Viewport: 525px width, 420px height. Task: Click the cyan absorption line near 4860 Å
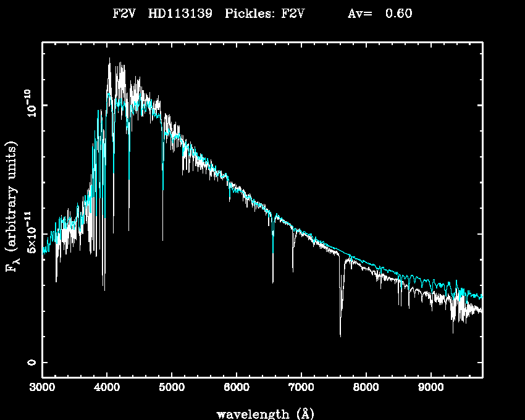coord(163,188)
